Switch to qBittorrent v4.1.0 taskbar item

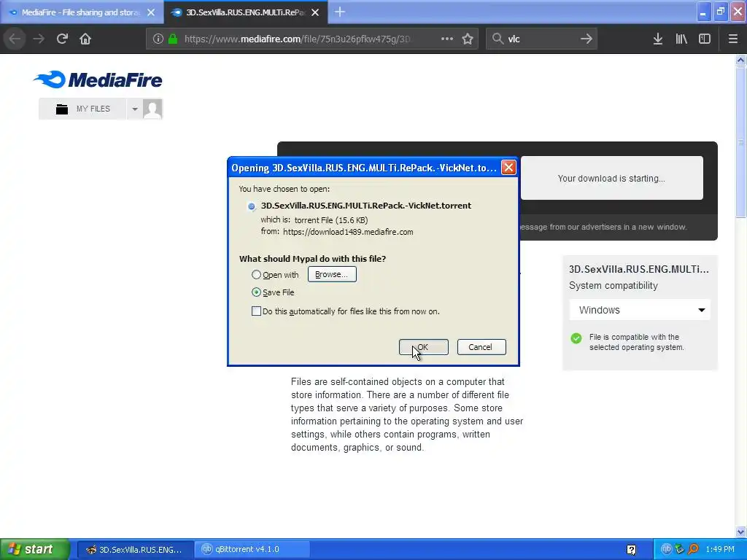click(x=252, y=550)
